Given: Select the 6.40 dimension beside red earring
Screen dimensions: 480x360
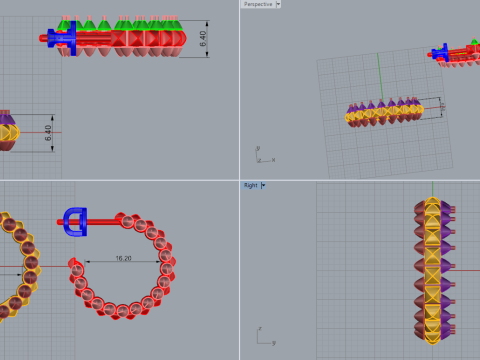Looking at the screenshot, I should (203, 39).
